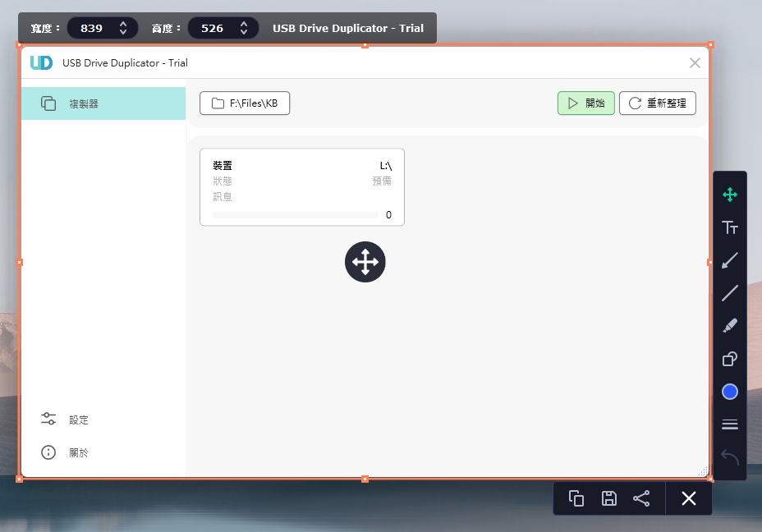This screenshot has height=532, width=762.
Task: Click the 重新整理 refresh button
Action: [x=657, y=103]
